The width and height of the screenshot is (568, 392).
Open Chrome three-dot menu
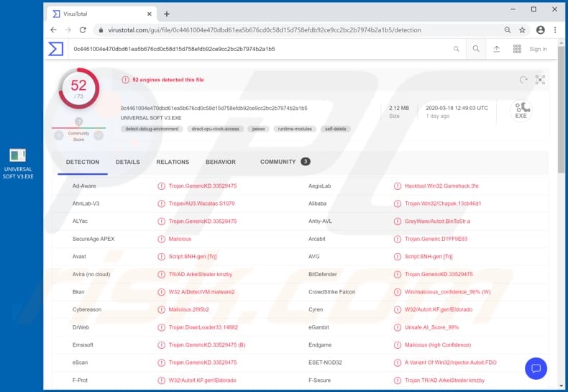click(x=555, y=30)
